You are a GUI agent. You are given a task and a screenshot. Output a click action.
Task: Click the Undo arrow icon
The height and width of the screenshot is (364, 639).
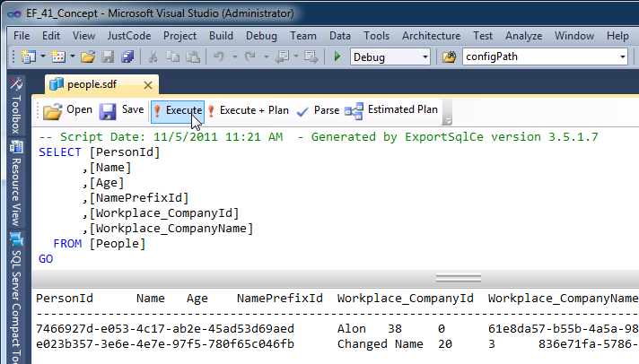219,56
